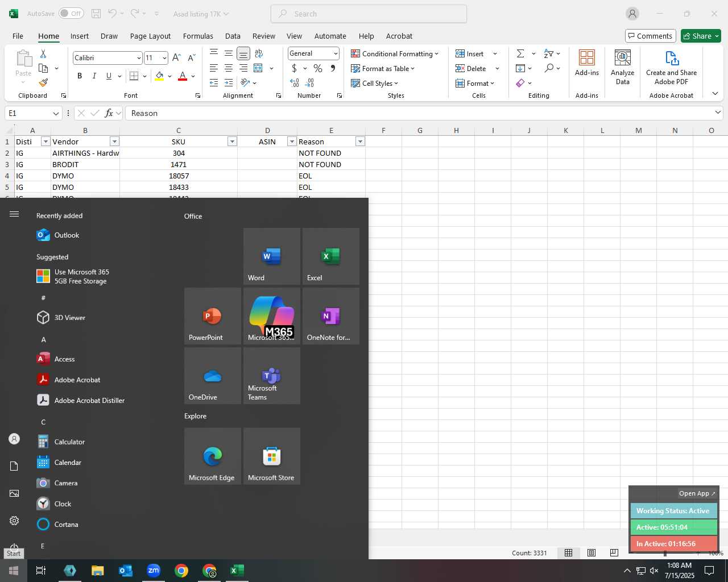This screenshot has height=582, width=728.
Task: Open Analyze Data tool
Action: coord(622,67)
